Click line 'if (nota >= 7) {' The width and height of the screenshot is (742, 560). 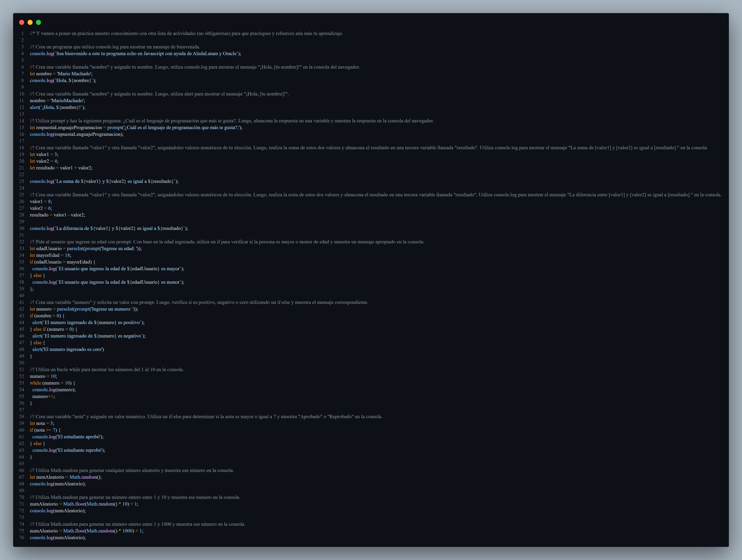[45, 430]
